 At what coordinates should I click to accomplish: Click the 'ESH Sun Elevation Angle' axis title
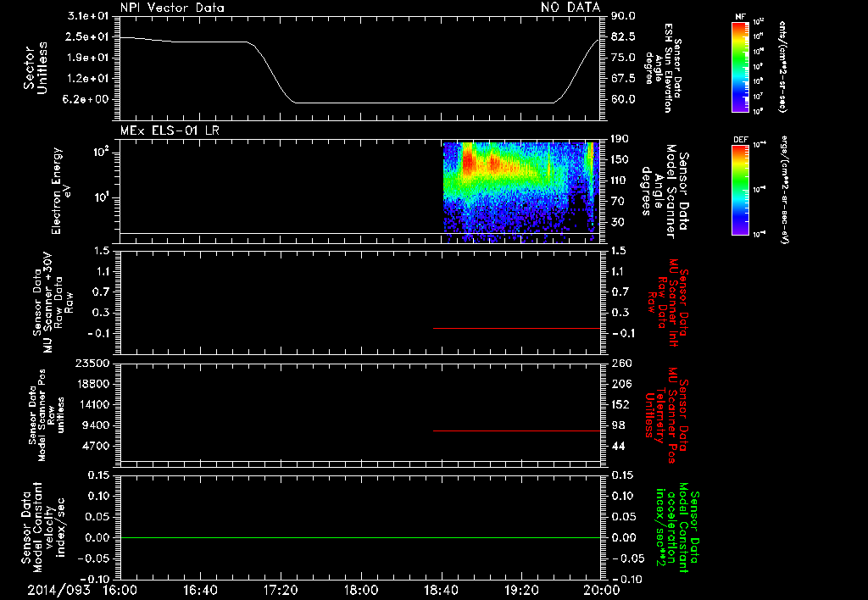tap(663, 68)
